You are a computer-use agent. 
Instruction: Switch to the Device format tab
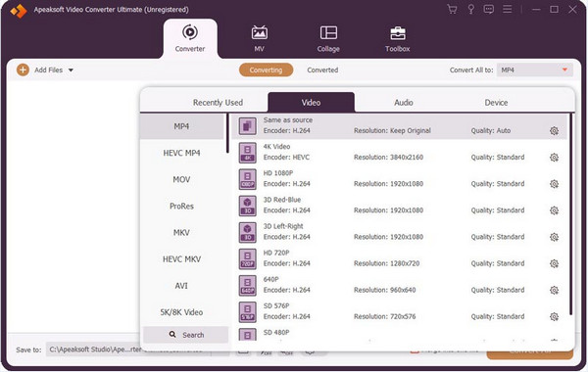point(496,102)
